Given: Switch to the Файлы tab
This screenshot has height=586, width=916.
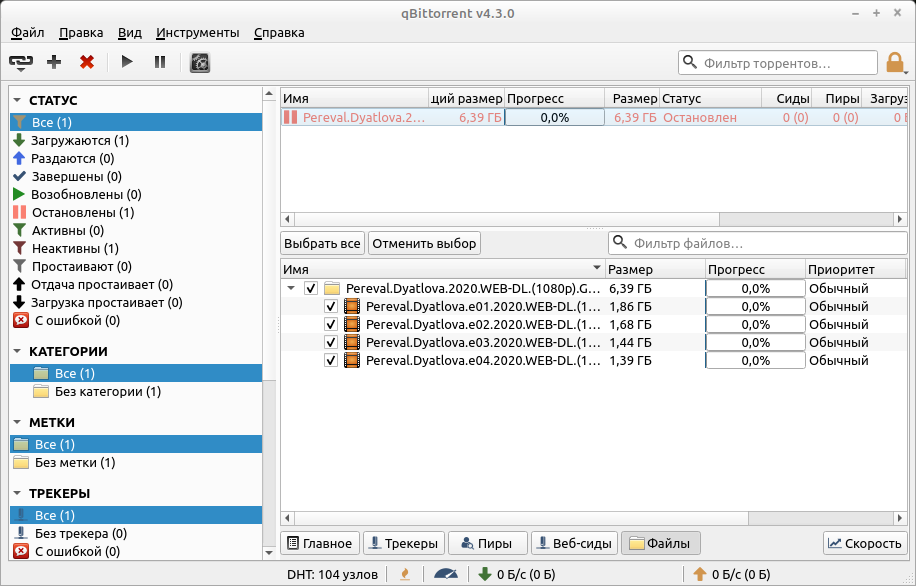Looking at the screenshot, I should pos(660,543).
